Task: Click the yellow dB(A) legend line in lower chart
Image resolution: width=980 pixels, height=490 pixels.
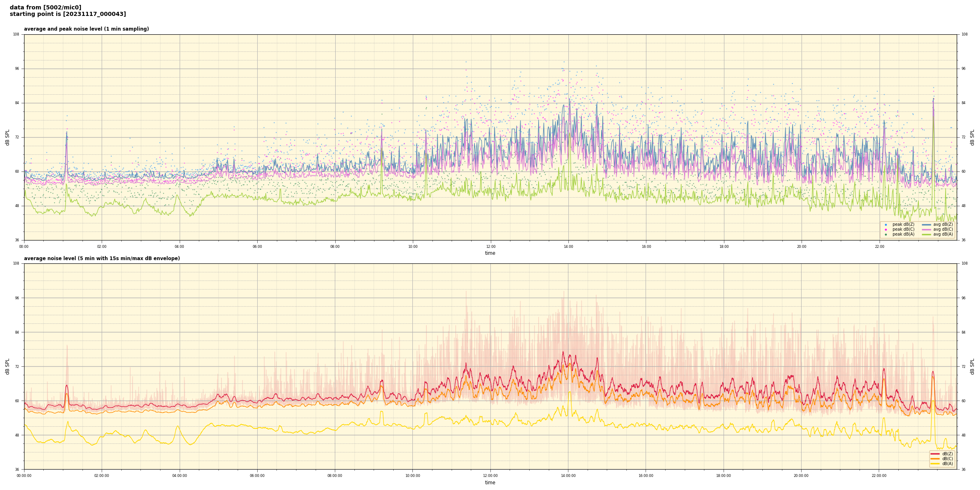Action: (935, 463)
